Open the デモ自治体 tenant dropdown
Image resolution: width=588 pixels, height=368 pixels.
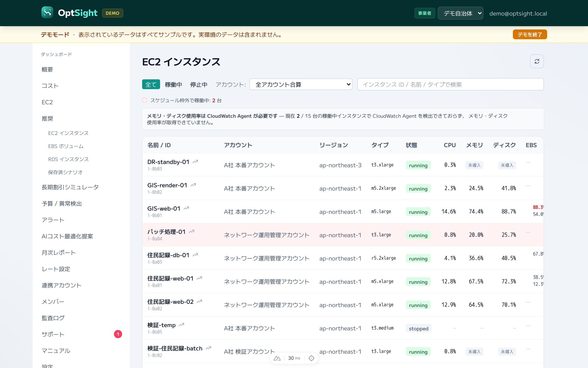coord(460,13)
